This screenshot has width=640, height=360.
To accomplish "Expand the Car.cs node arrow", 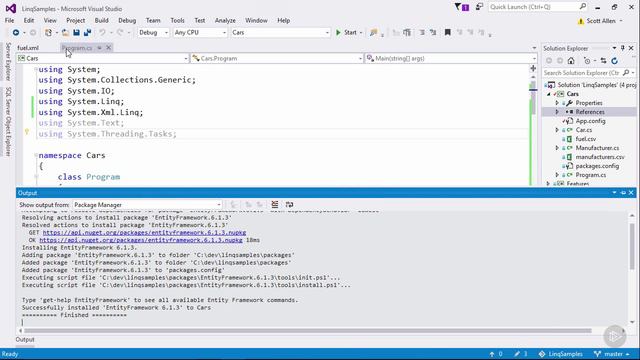I will [x=557, y=130].
